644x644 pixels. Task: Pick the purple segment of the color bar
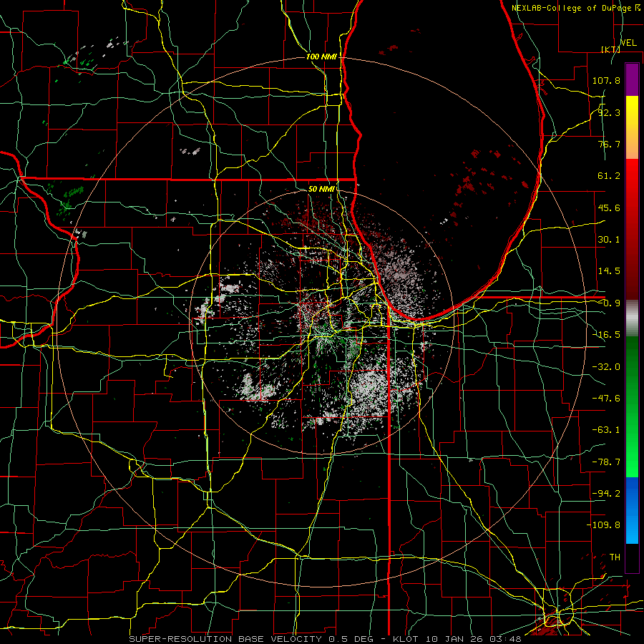tap(632, 80)
